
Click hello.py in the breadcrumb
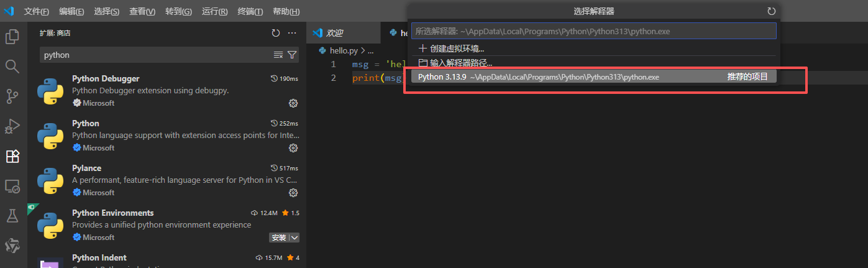point(342,51)
